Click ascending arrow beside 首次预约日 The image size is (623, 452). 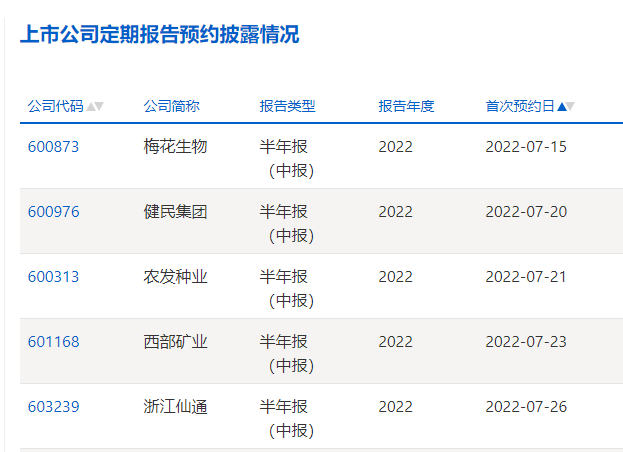(x=561, y=106)
